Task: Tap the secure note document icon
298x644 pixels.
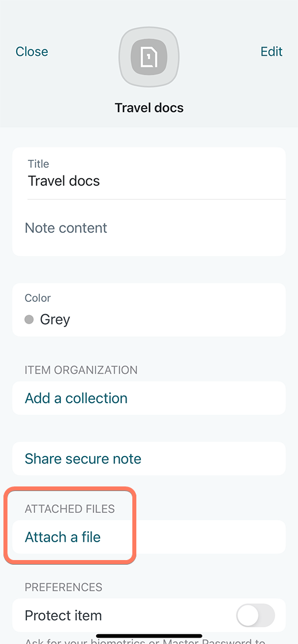Action: [149, 57]
